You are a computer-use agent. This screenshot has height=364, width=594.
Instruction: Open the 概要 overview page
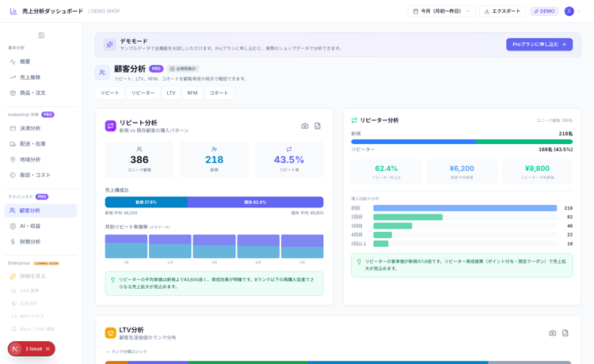(x=40, y=62)
